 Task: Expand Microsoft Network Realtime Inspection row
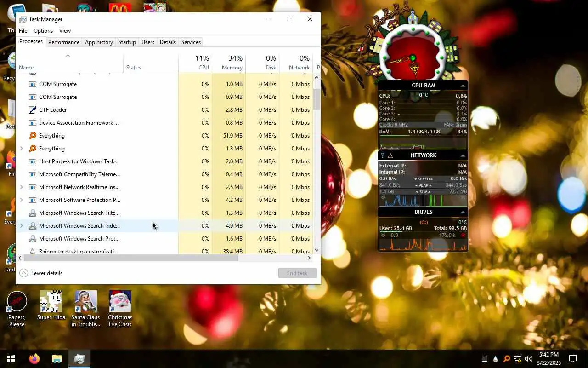tap(22, 187)
